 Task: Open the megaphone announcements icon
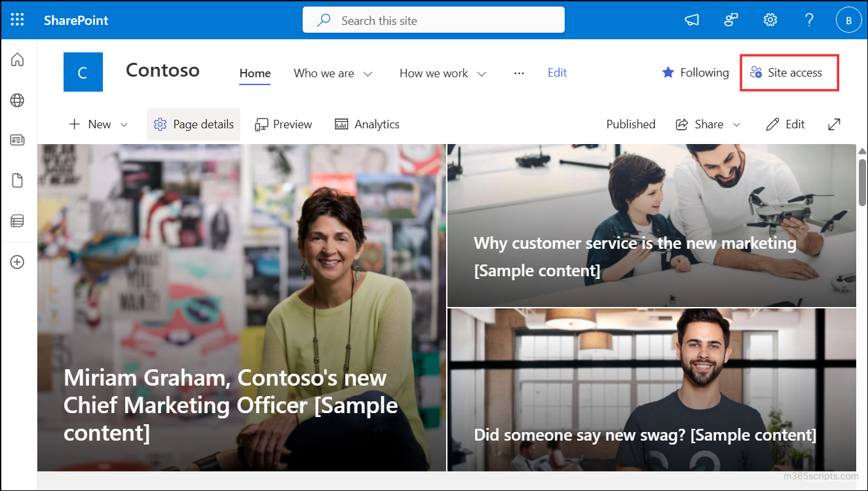692,20
